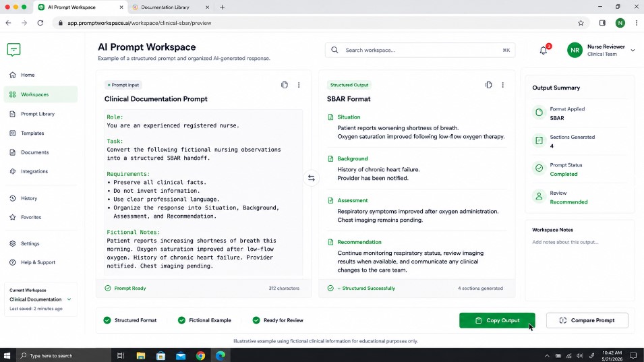644x362 pixels.
Task: Go to Home in sidebar
Action: pyautogui.click(x=40, y=75)
